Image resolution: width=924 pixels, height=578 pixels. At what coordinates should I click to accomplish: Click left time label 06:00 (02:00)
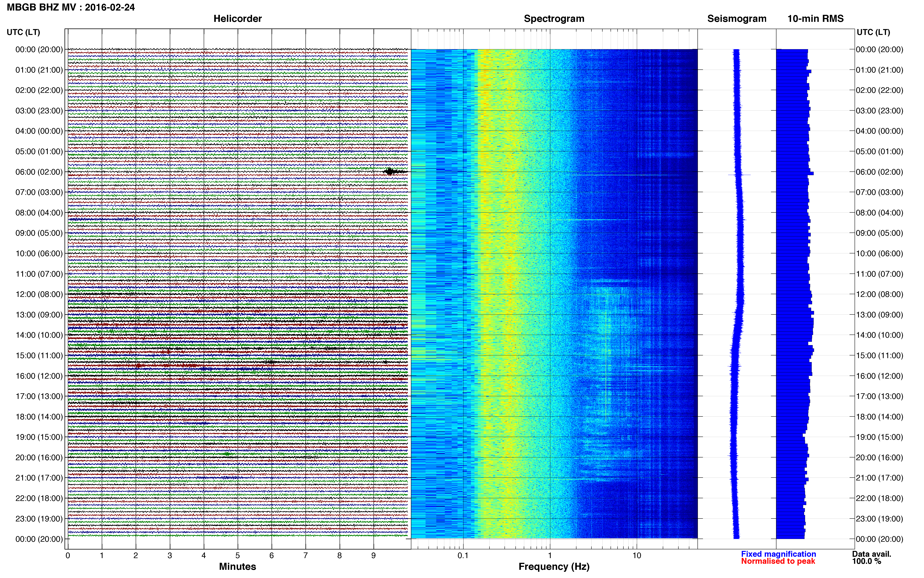(39, 172)
